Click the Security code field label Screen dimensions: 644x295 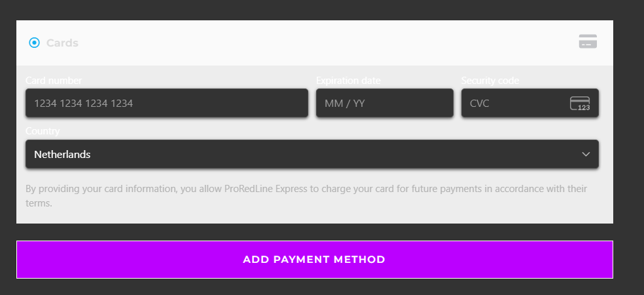(x=490, y=81)
